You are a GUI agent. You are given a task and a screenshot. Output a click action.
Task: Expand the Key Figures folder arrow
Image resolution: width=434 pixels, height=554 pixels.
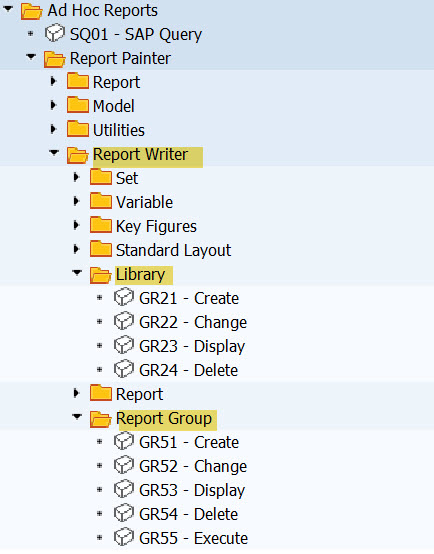[x=76, y=225]
